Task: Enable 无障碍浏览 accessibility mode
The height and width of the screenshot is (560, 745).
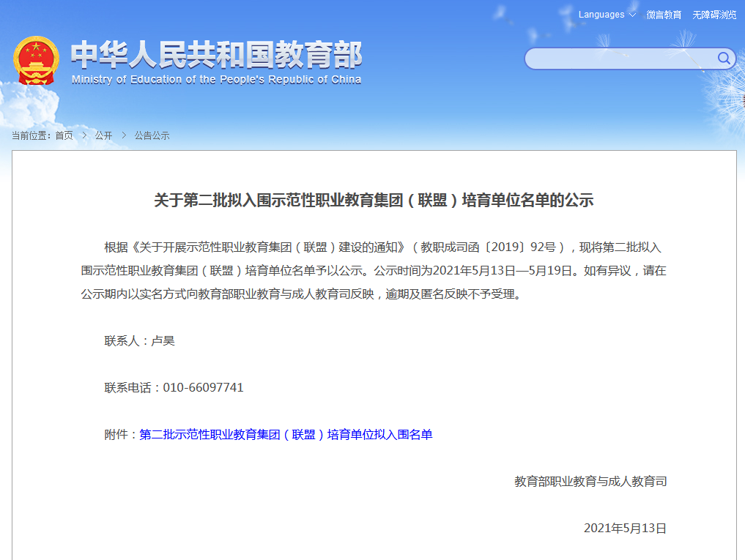Action: click(x=714, y=15)
